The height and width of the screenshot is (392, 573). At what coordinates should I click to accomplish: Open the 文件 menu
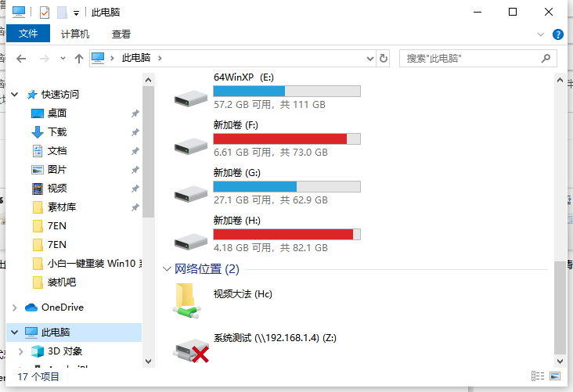[x=28, y=34]
